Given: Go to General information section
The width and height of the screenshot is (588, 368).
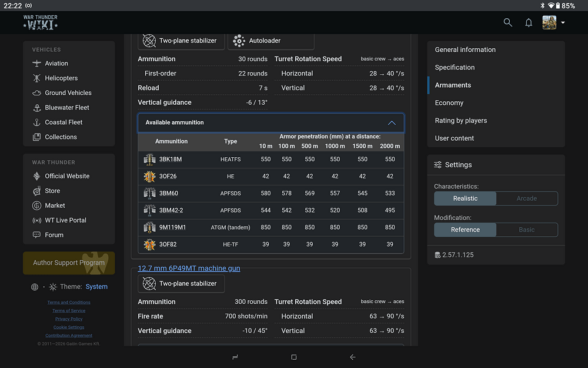Looking at the screenshot, I should point(465,49).
